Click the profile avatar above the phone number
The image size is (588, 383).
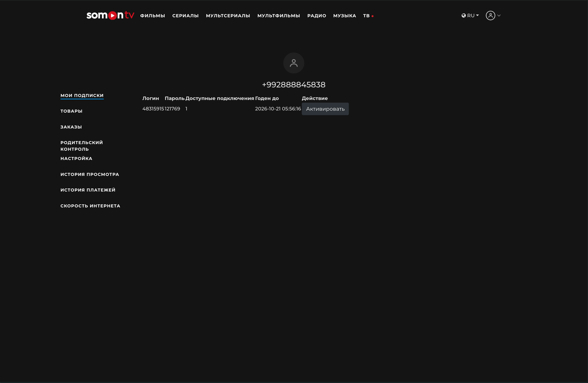(294, 63)
